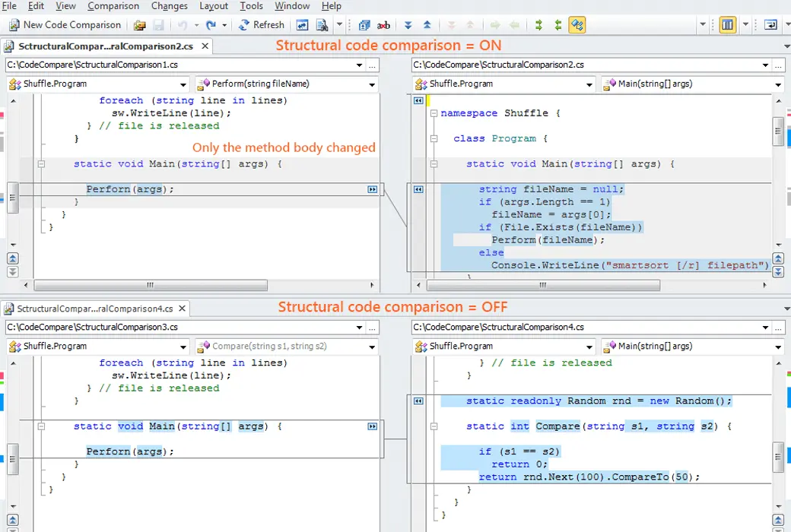Expand the Perform(string fileName) member dropdown
The width and height of the screenshot is (791, 532).
(372, 84)
